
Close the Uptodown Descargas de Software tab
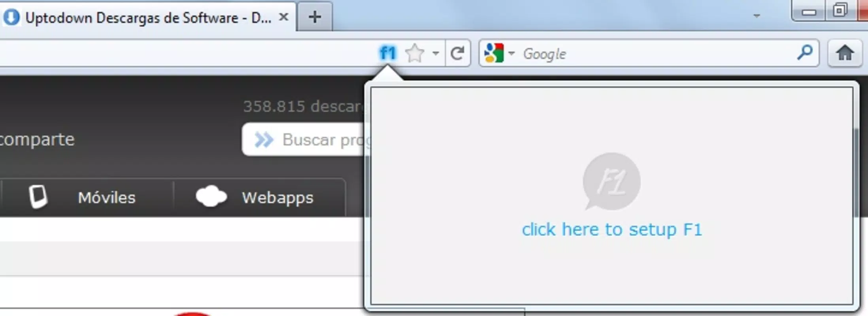pyautogui.click(x=283, y=17)
